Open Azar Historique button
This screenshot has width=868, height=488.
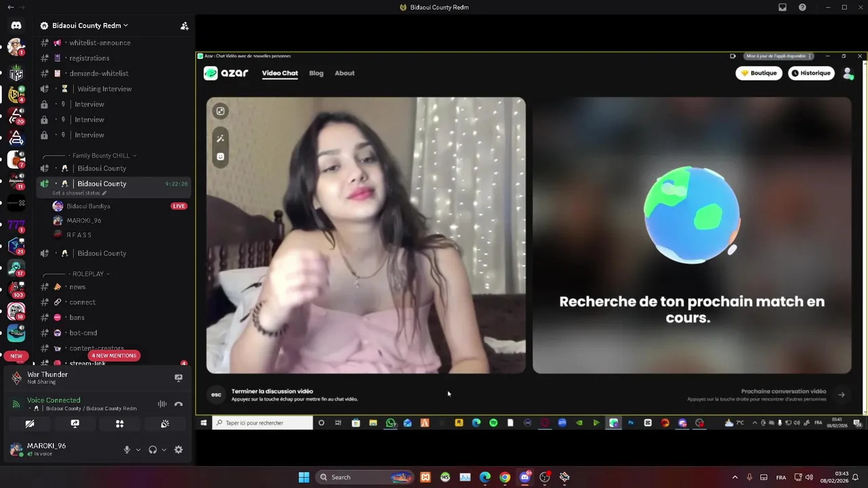pyautogui.click(x=811, y=73)
